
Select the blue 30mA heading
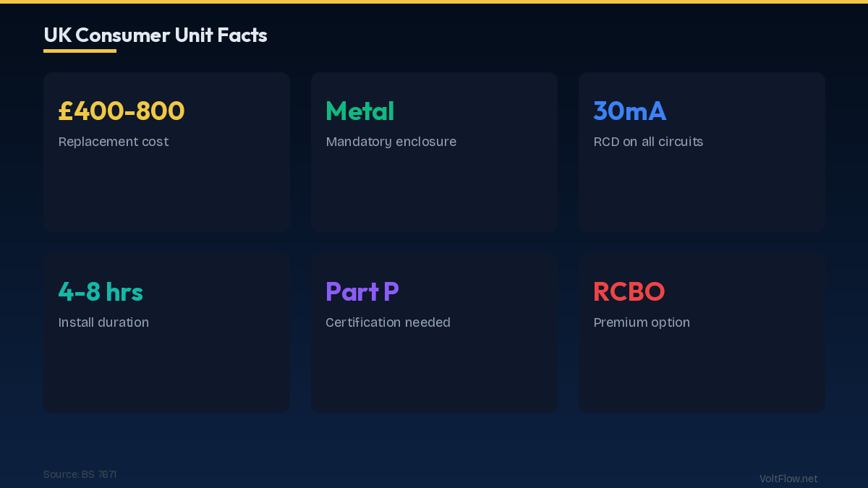(x=629, y=111)
